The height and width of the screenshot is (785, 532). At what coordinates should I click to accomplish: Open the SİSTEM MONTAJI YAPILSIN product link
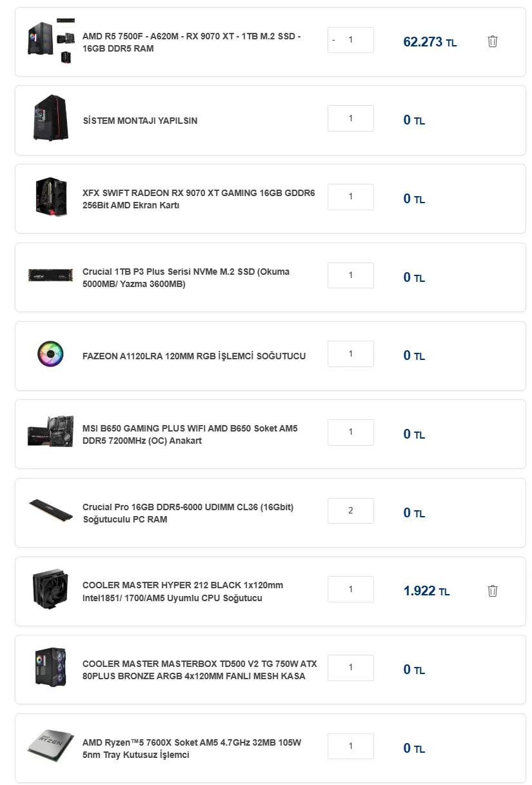(x=140, y=121)
